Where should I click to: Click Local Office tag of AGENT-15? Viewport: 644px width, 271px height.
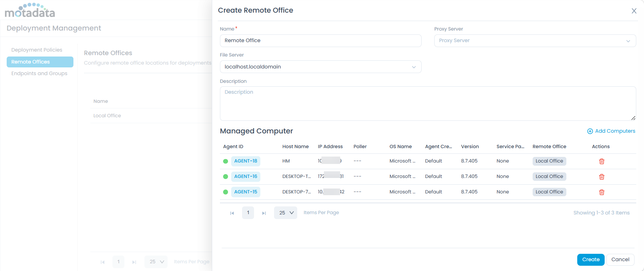click(549, 192)
